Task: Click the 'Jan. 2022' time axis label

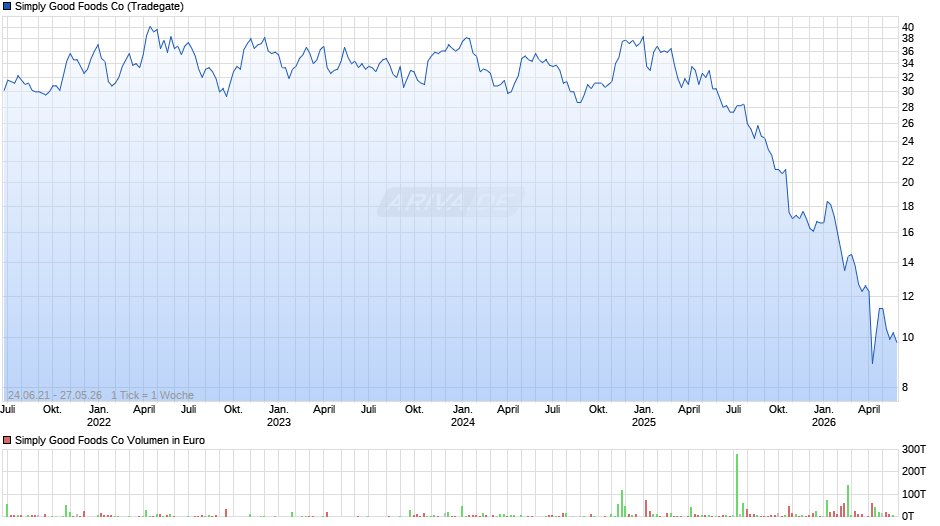Action: [99, 416]
